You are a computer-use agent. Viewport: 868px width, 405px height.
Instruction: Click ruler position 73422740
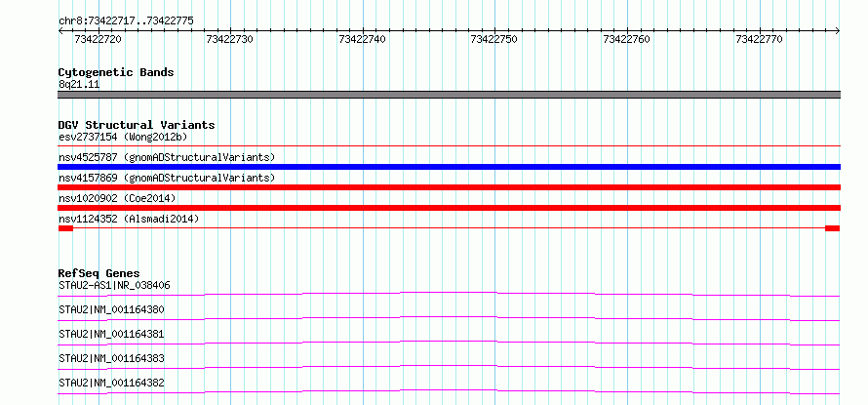coord(363,39)
